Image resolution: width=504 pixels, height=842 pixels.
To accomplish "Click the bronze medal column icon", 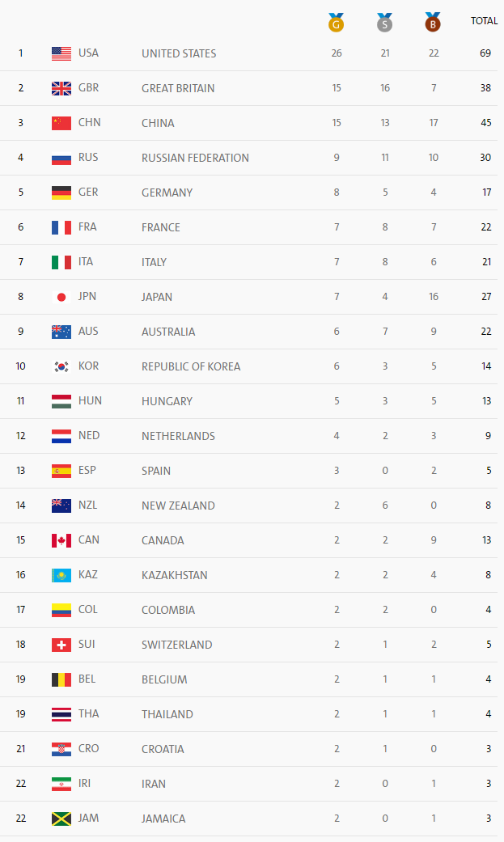I will click(433, 23).
